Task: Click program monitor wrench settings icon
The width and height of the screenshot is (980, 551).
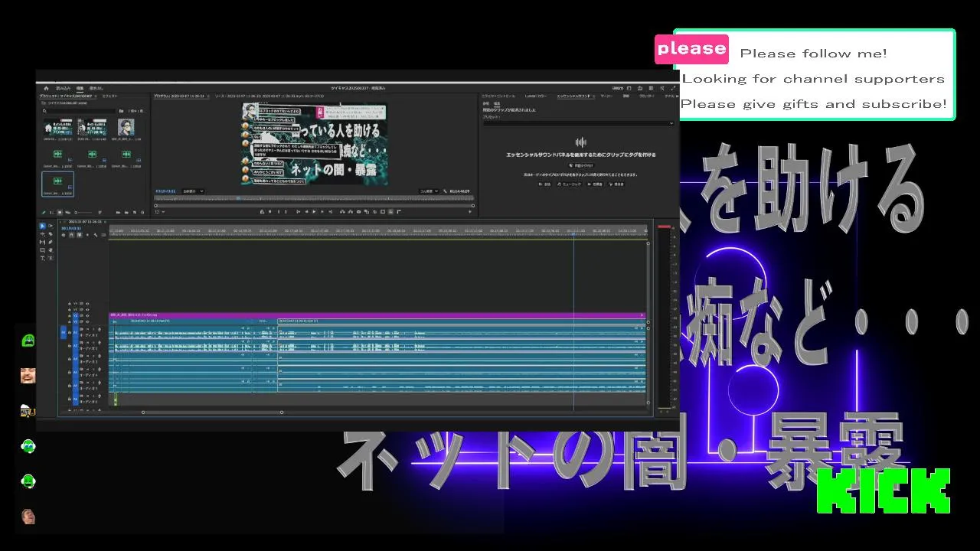Action: coord(445,191)
